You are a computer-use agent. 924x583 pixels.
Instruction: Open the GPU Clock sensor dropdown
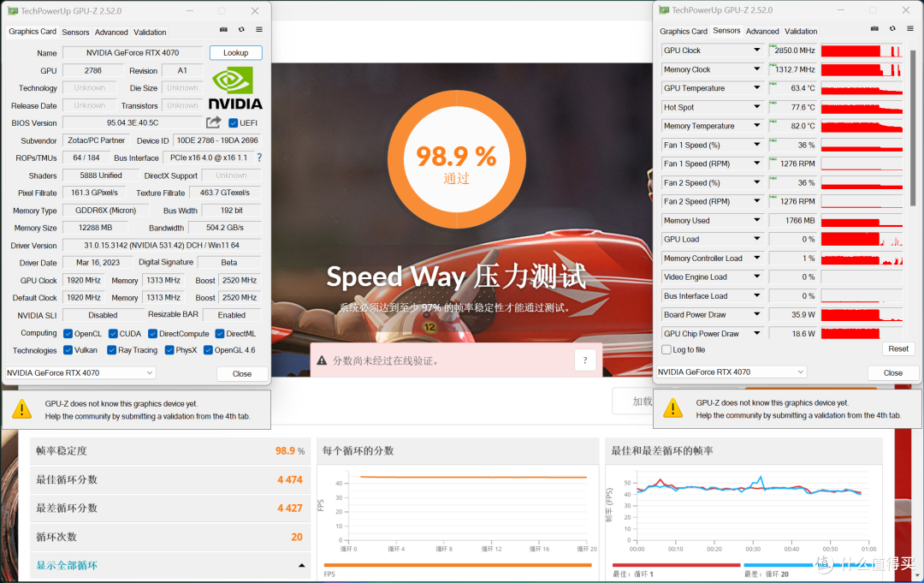756,51
